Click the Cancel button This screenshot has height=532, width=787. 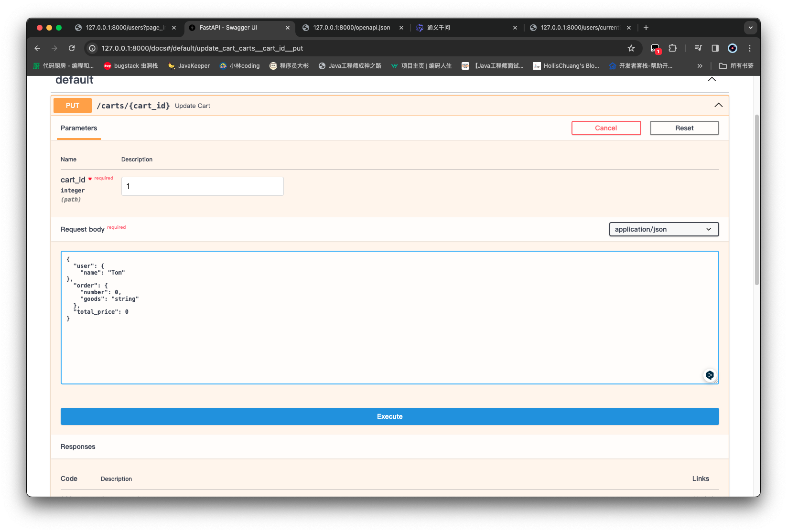pyautogui.click(x=606, y=128)
